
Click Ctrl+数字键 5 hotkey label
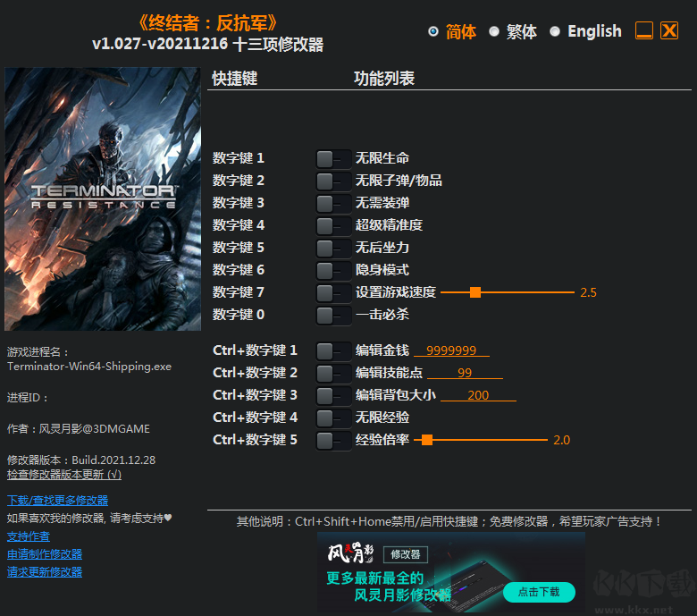coord(256,440)
